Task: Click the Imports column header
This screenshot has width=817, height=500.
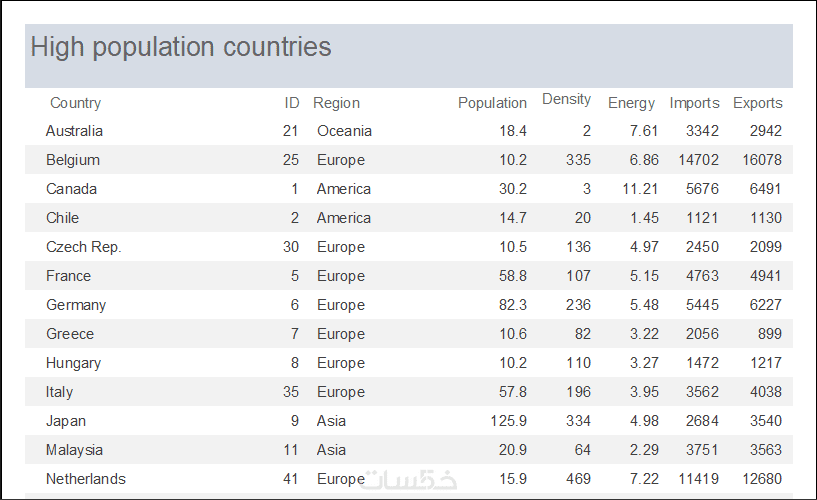Action: point(694,103)
